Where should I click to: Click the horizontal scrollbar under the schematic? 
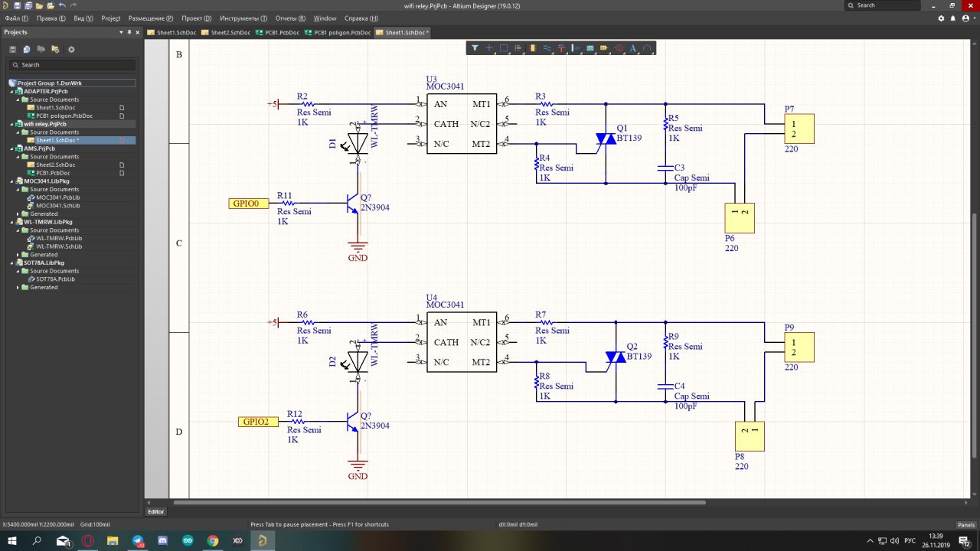coord(439,503)
